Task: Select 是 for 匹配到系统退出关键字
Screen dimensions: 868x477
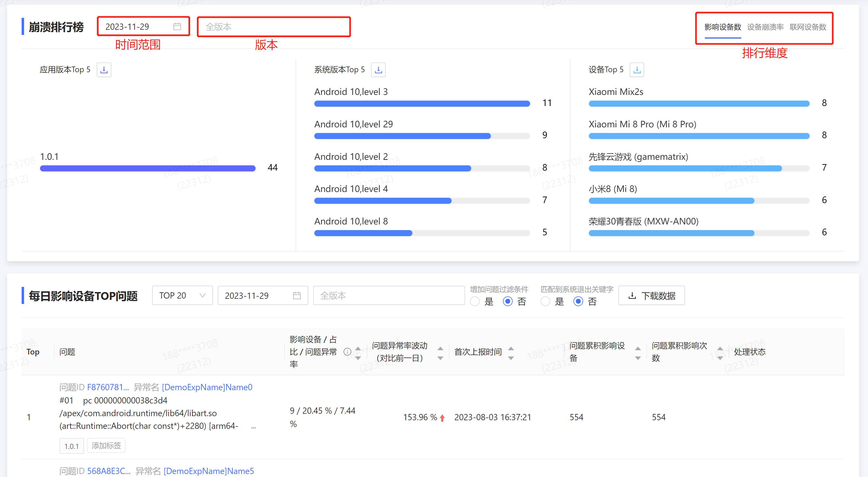Action: click(x=545, y=301)
